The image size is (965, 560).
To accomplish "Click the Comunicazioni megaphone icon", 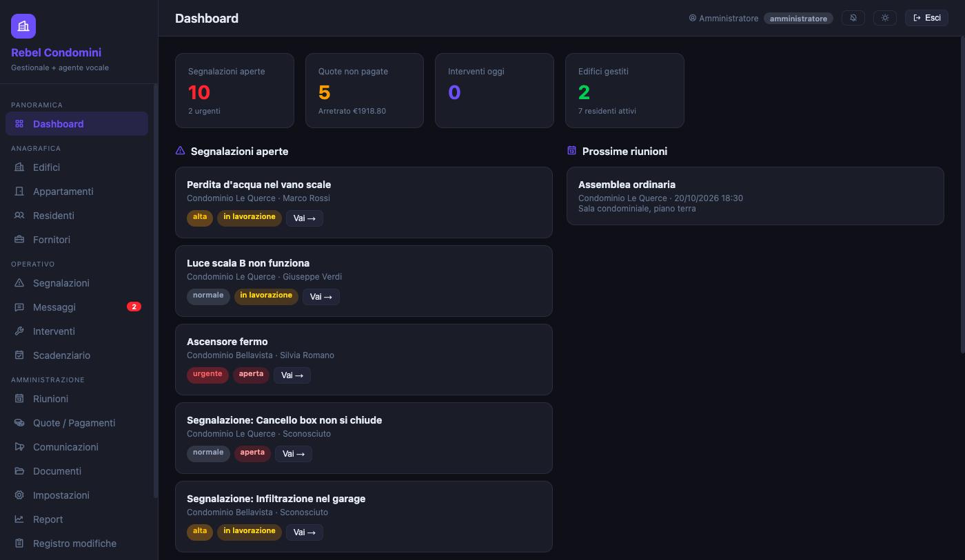I will (19, 447).
